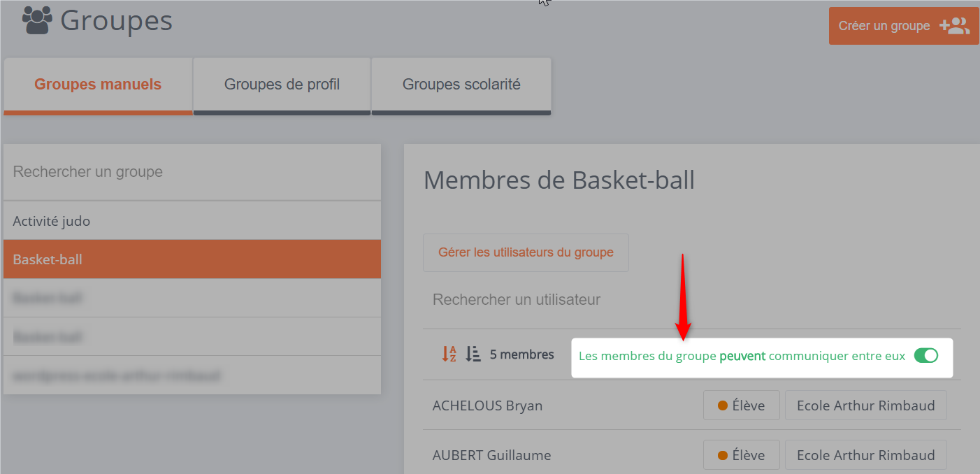Focus the Rechercher un groupe field

point(192,172)
